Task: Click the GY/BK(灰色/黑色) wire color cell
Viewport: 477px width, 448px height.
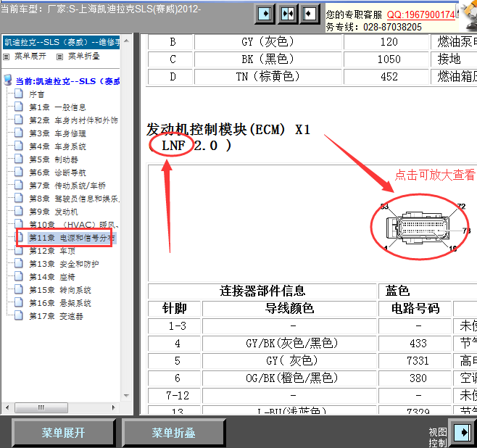Action: [289, 344]
